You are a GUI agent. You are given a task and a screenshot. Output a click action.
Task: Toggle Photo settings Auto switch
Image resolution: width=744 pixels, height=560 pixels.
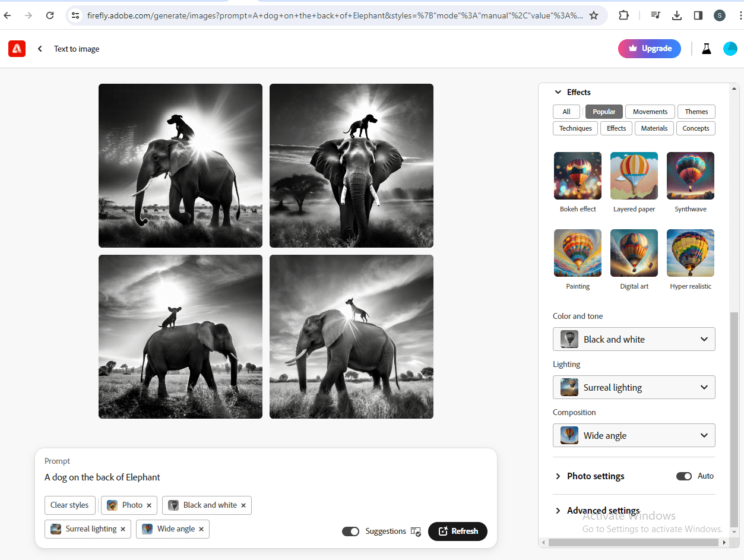click(683, 476)
